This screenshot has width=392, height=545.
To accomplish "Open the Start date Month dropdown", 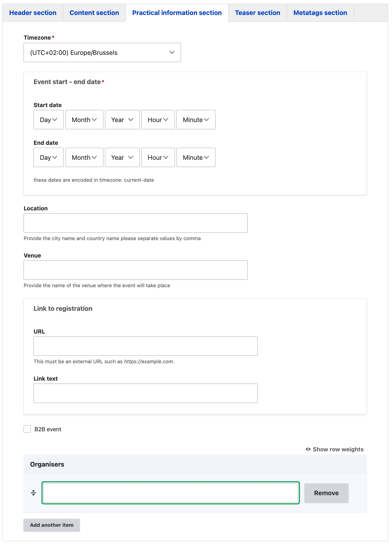I will click(84, 120).
